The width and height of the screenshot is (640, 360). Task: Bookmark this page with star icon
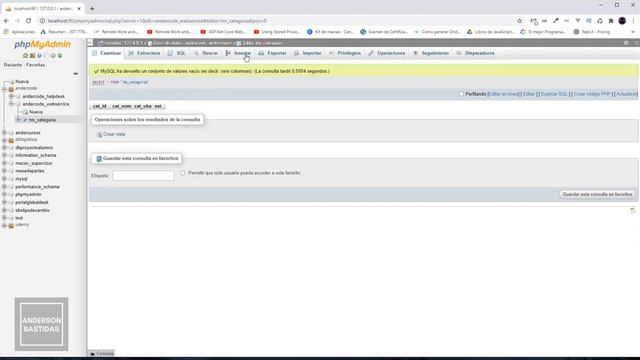coord(520,21)
